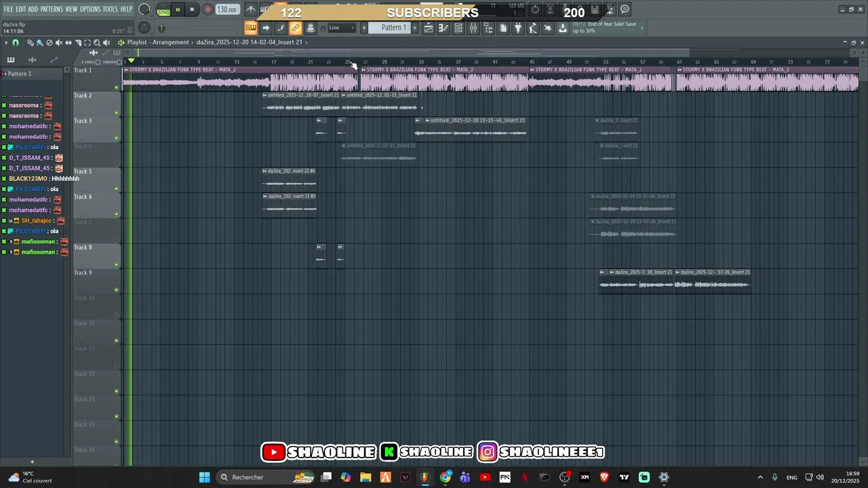Mute Track 1 with its green dot
Screen dimensions: 868x488
117,87
